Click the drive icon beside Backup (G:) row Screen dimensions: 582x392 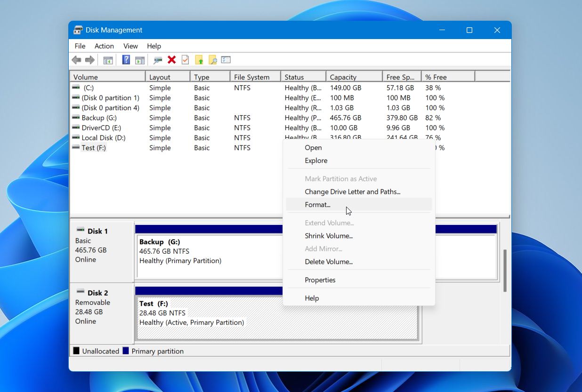pyautogui.click(x=76, y=118)
